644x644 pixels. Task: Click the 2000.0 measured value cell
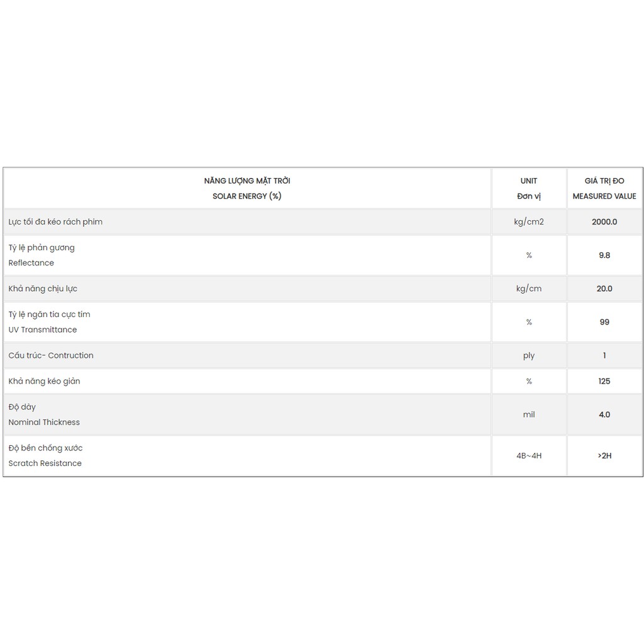604,222
